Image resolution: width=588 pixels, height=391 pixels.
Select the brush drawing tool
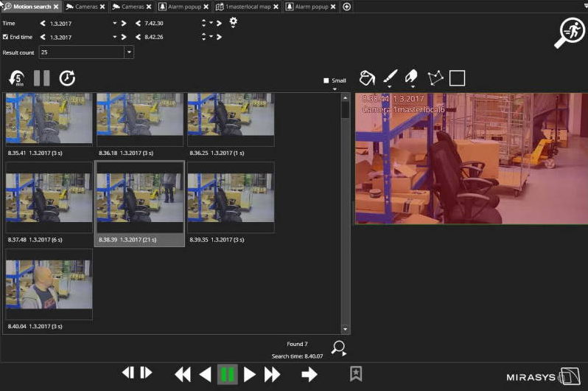coord(390,77)
